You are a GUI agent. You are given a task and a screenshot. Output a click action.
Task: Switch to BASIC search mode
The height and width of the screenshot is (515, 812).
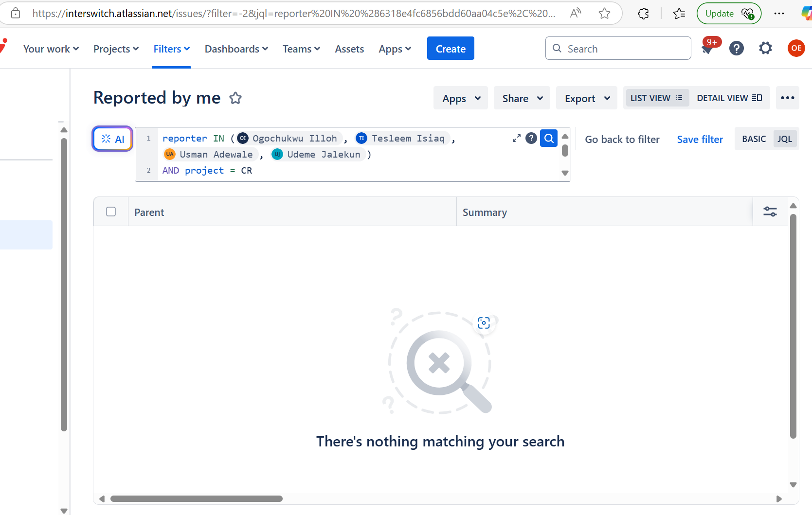pos(754,139)
